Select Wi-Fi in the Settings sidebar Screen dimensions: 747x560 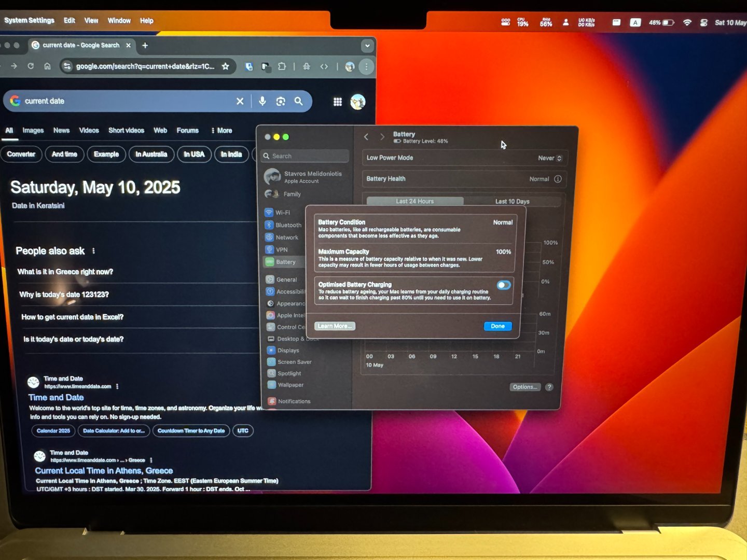coord(278,213)
